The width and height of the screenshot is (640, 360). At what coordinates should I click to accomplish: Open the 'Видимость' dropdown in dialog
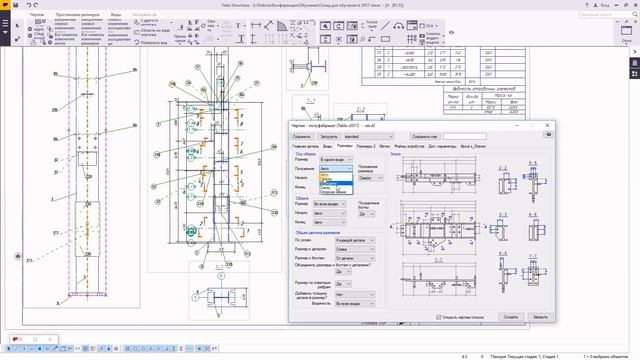pyautogui.click(x=355, y=304)
